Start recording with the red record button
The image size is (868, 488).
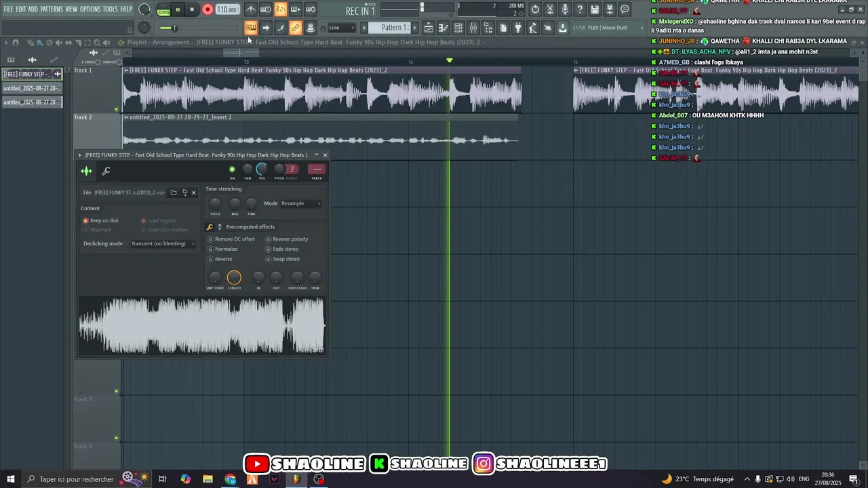click(x=208, y=10)
